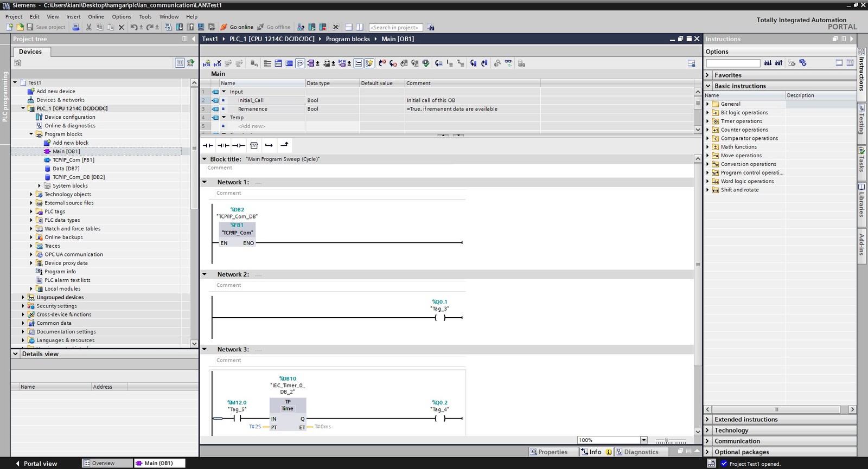The width and height of the screenshot is (868, 469).
Task: Expand the PLC tags tree node
Action: 31,211
